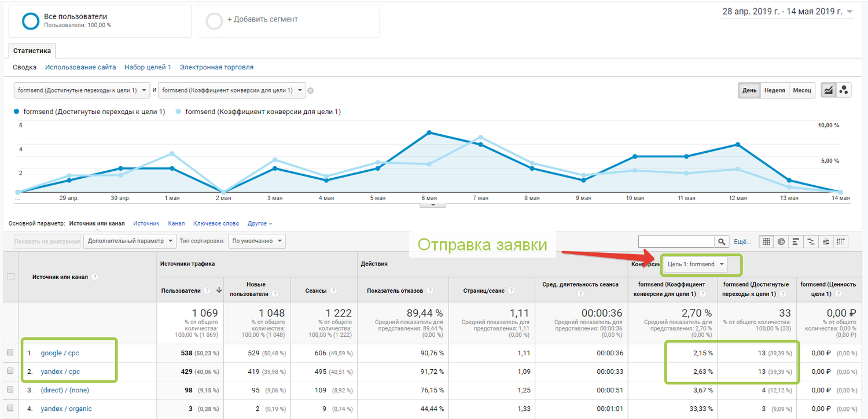Switch to the performance bar view icon
This screenshot has height=419, width=868.
click(x=796, y=242)
